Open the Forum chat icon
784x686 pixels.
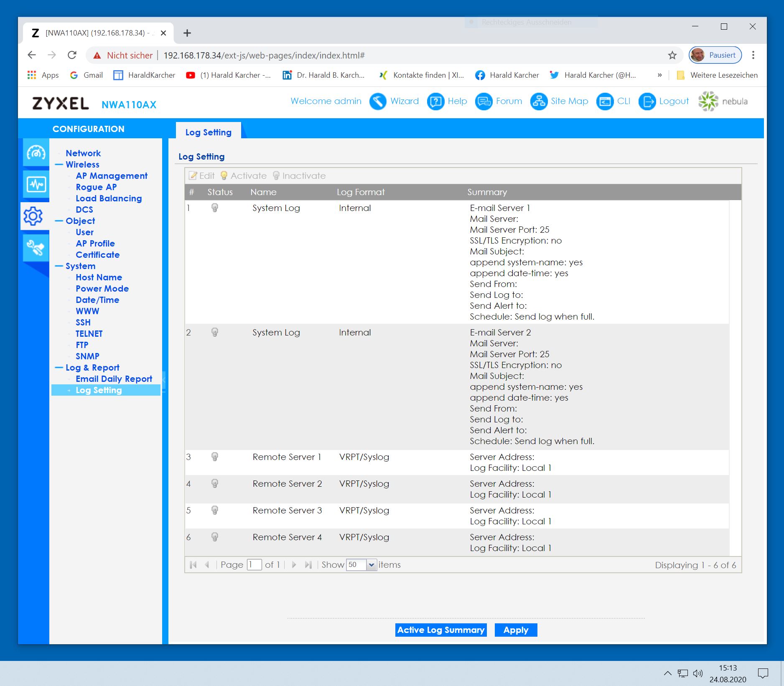(484, 102)
